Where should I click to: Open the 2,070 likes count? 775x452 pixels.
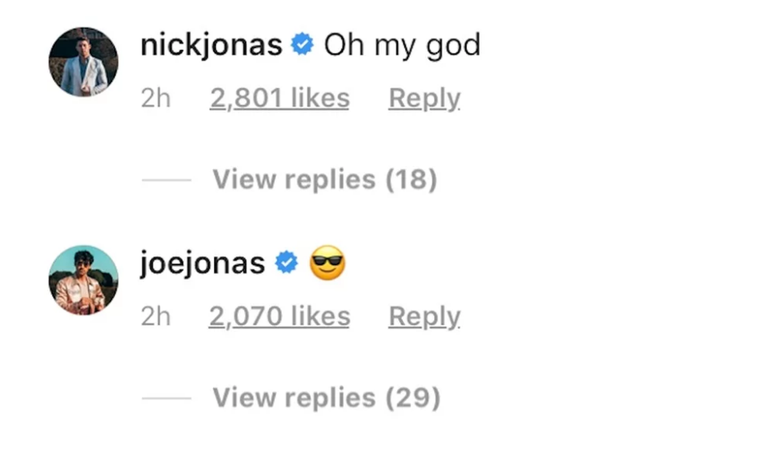(280, 316)
